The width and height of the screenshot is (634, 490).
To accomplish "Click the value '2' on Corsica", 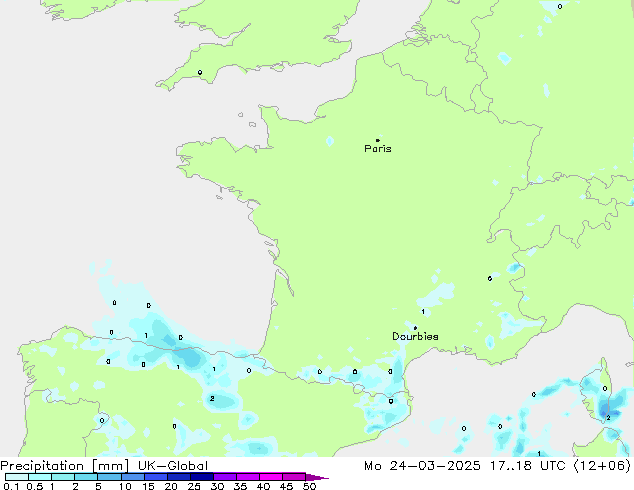I will pyautogui.click(x=608, y=418).
